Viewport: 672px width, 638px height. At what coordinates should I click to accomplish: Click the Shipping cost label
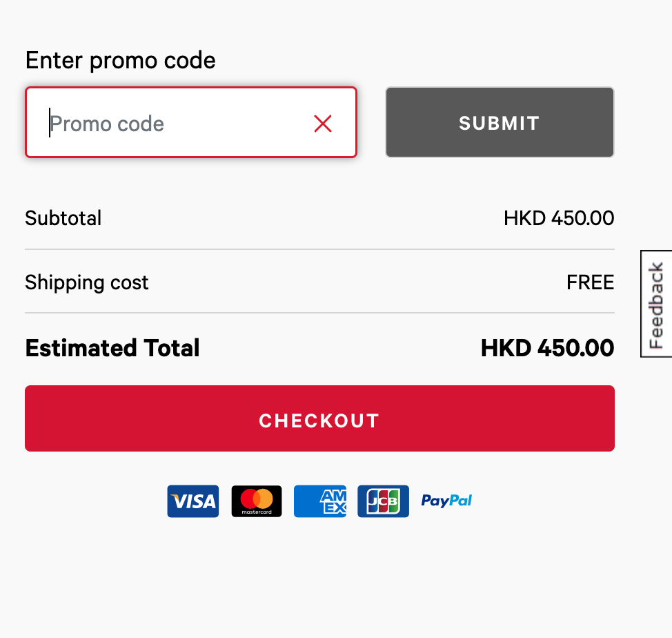86,283
